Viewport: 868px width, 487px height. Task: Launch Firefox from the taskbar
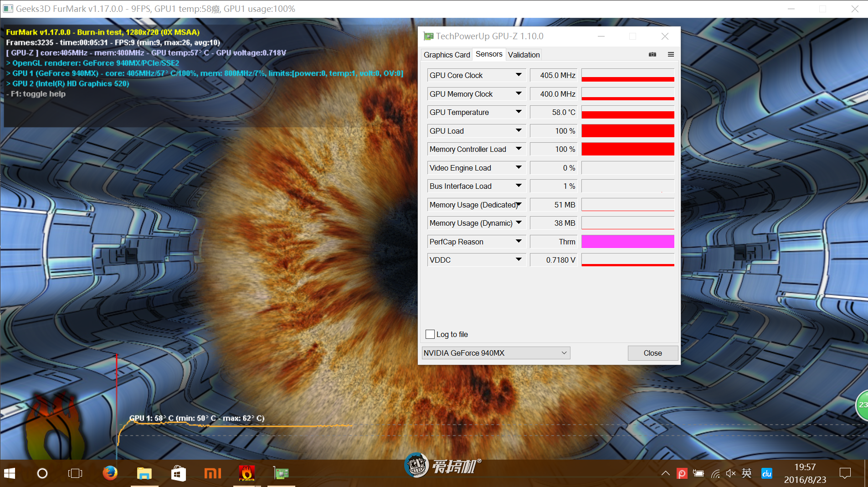[110, 473]
